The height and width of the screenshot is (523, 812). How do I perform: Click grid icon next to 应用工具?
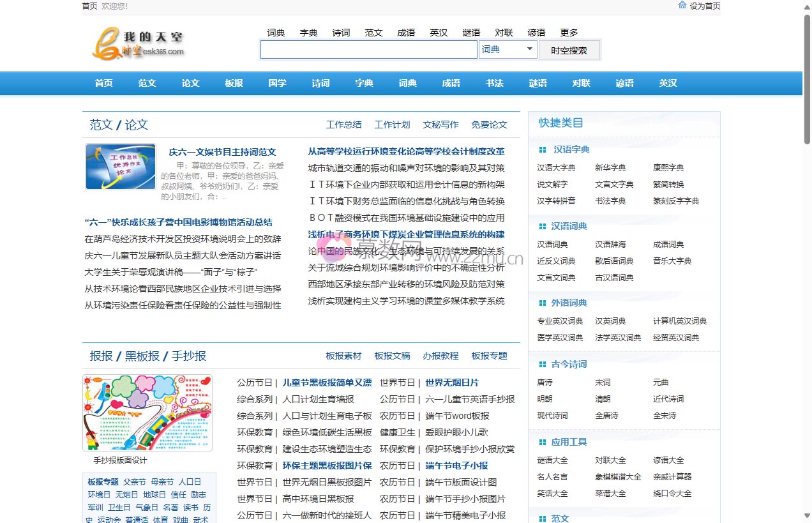point(543,443)
